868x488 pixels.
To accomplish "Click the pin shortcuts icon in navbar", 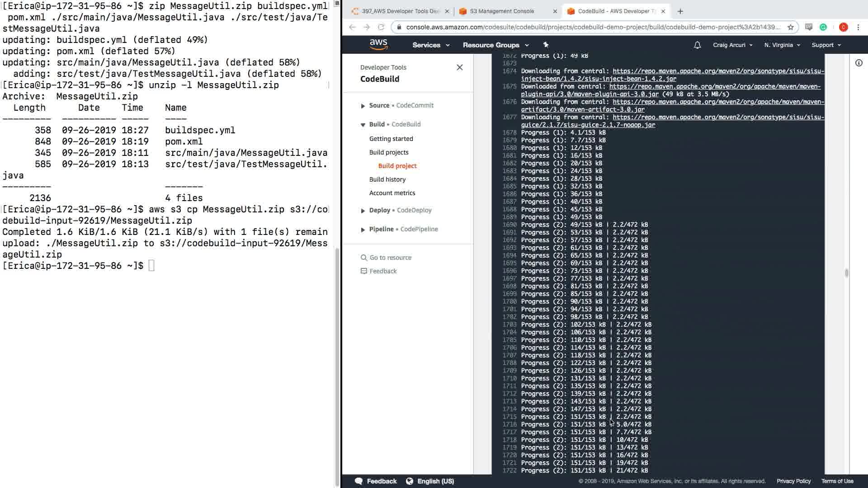I will (546, 45).
